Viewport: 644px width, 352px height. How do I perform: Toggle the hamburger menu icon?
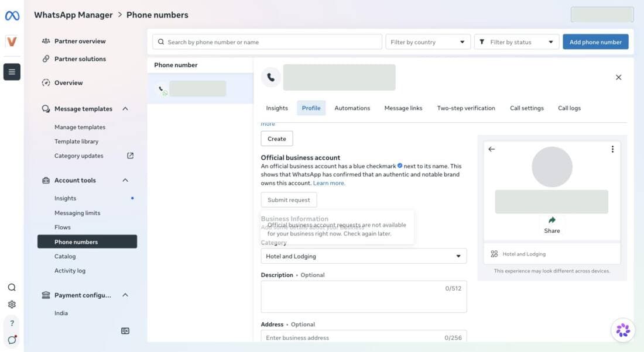[12, 72]
